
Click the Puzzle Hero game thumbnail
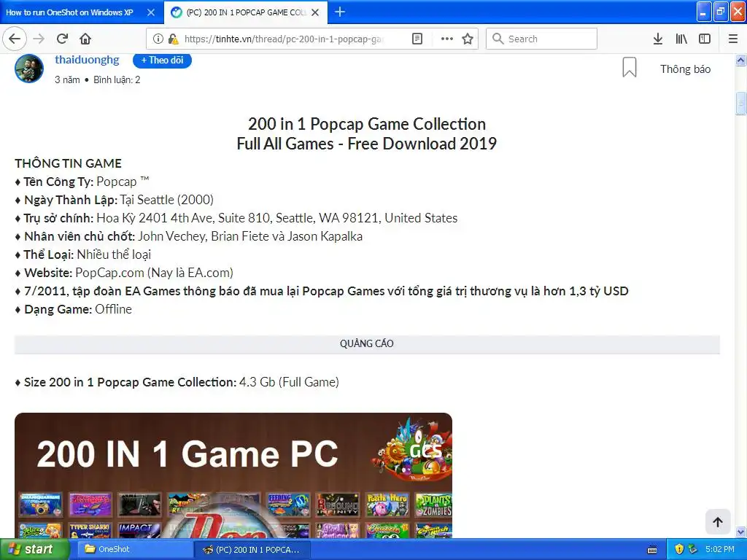[x=387, y=505]
